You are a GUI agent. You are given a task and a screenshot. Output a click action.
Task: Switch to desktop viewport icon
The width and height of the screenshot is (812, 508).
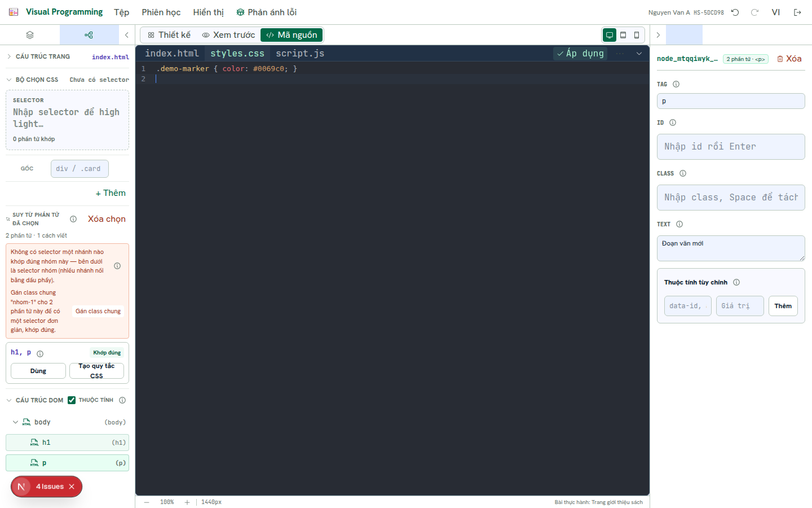point(610,35)
